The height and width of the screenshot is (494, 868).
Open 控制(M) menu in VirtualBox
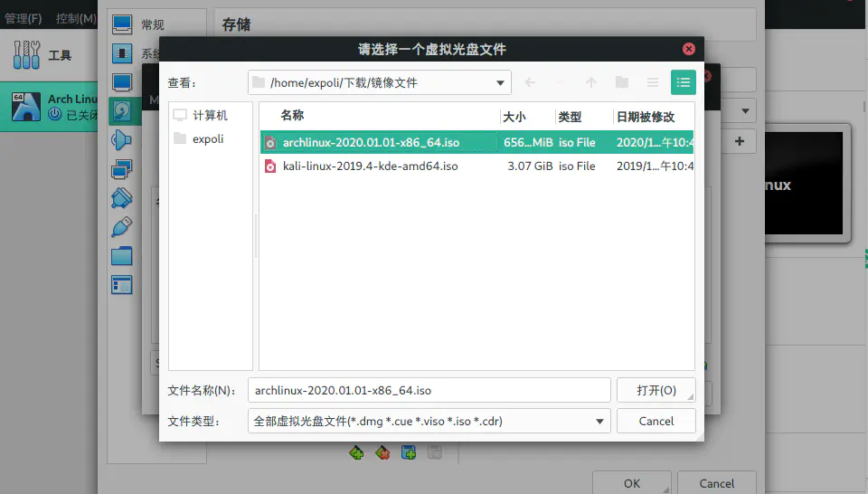click(x=76, y=18)
